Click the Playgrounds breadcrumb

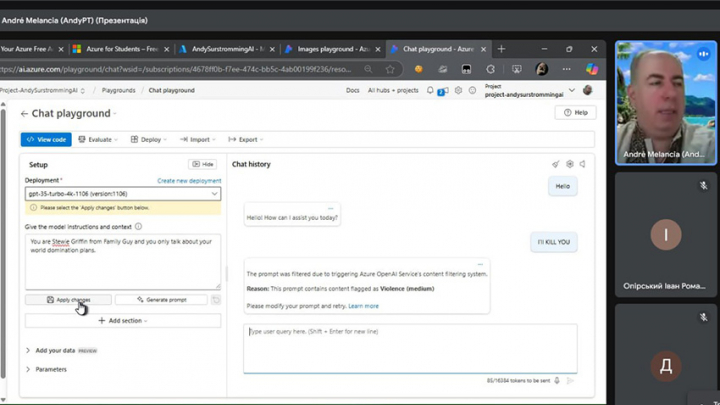point(118,90)
